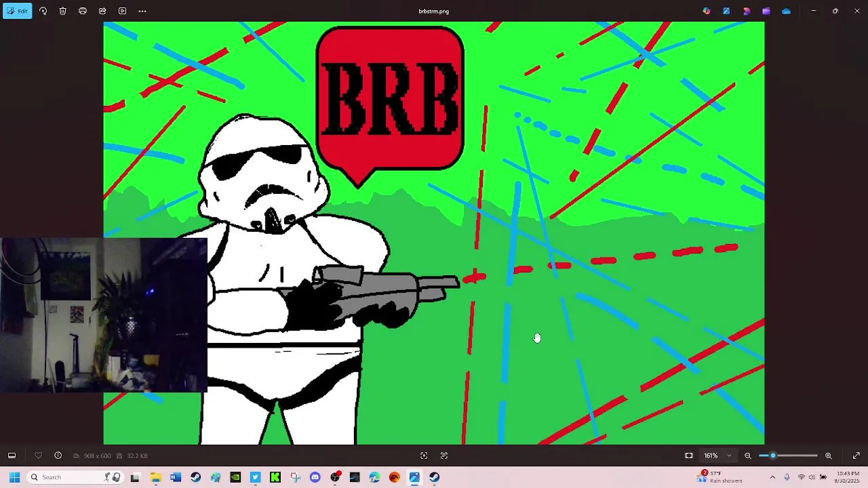Open first Steam icon on taskbar
Image resolution: width=868 pixels, height=488 pixels.
pyautogui.click(x=195, y=477)
